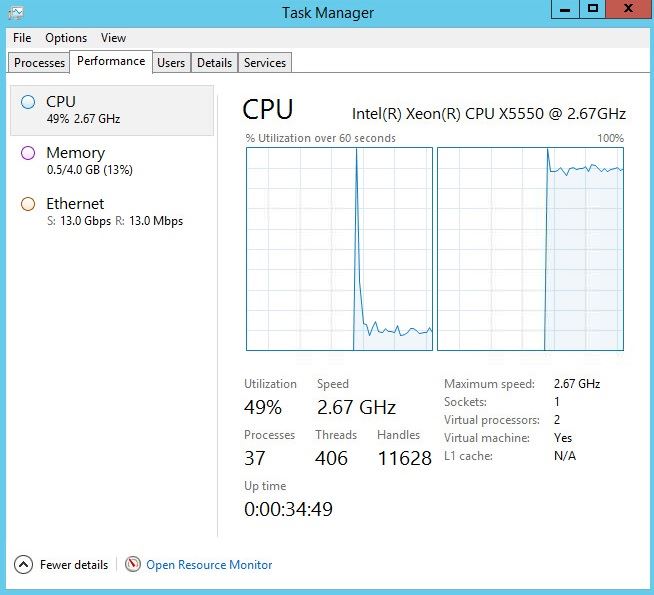Click the blue CPU circle icon
The height and width of the screenshot is (595, 654).
28,101
